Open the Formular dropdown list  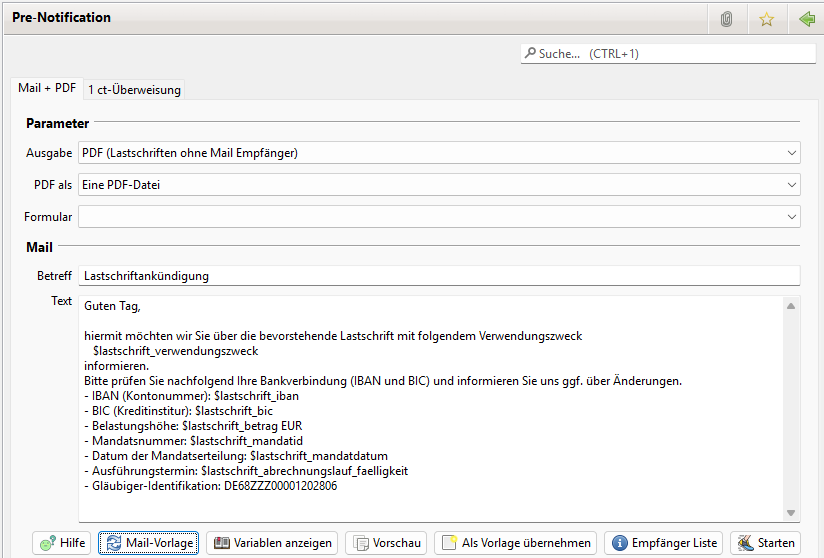792,217
